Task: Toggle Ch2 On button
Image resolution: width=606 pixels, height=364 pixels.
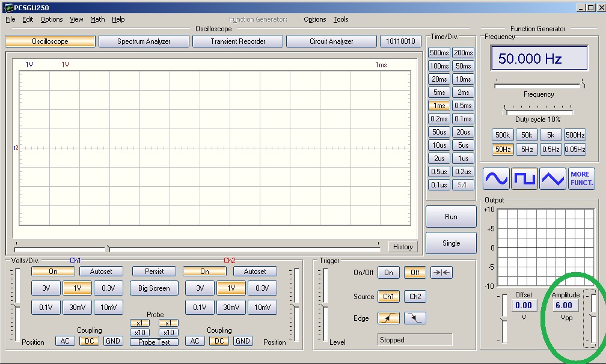Action: [204, 271]
